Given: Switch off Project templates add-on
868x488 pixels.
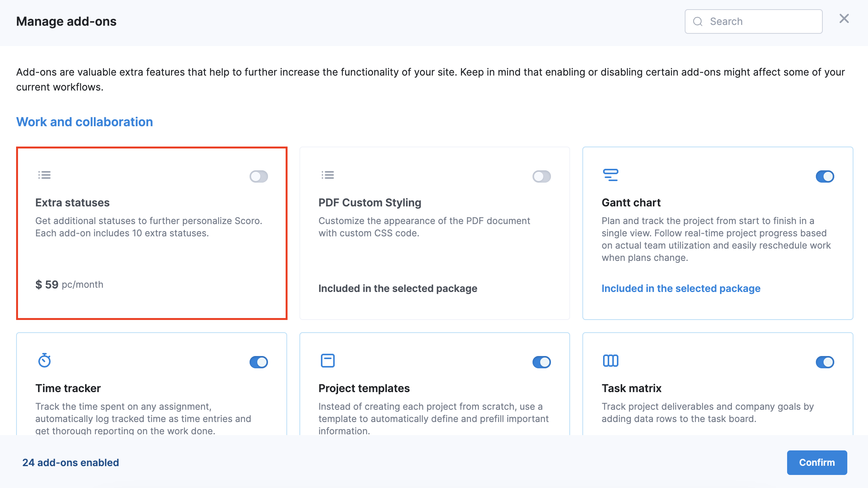Looking at the screenshot, I should (541, 362).
